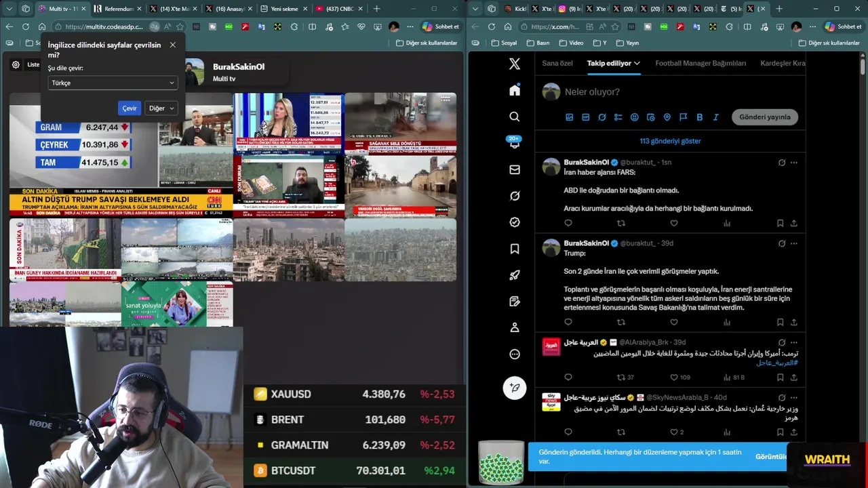The height and width of the screenshot is (488, 868).
Task: Apply bold formatting in post composer
Action: point(699,117)
